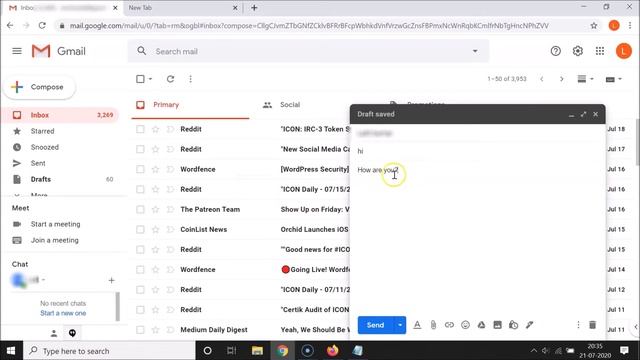This screenshot has height=360, width=640.
Task: Open Windows Start menu
Action: pyautogui.click(x=11, y=351)
